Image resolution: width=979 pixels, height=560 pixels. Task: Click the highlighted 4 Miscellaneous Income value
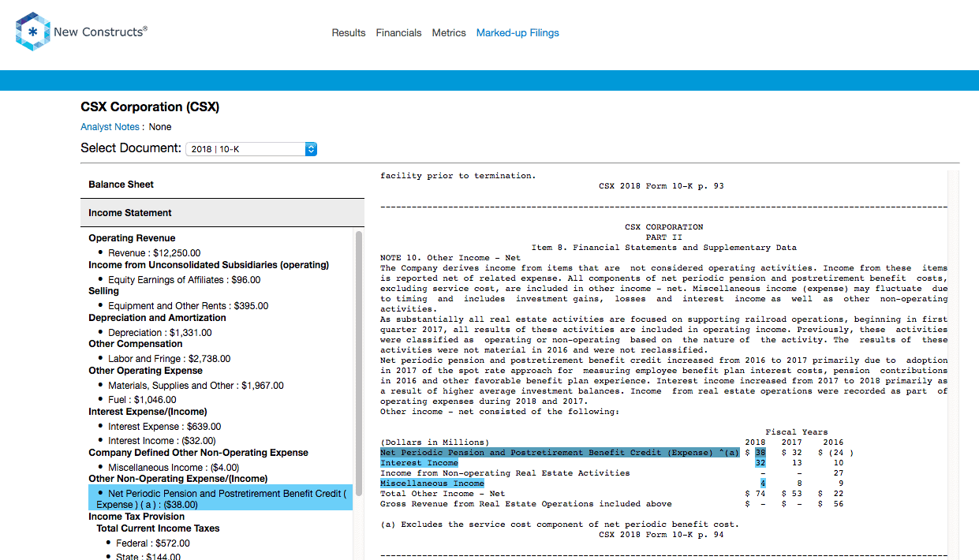pos(763,483)
